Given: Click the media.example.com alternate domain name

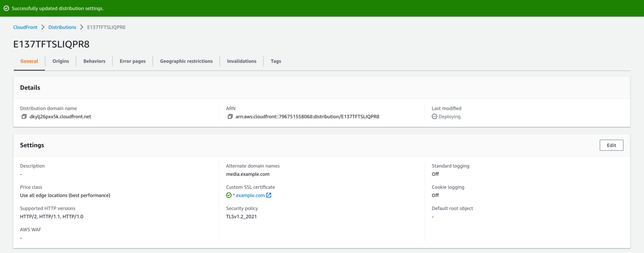Looking at the screenshot, I should point(248,174).
